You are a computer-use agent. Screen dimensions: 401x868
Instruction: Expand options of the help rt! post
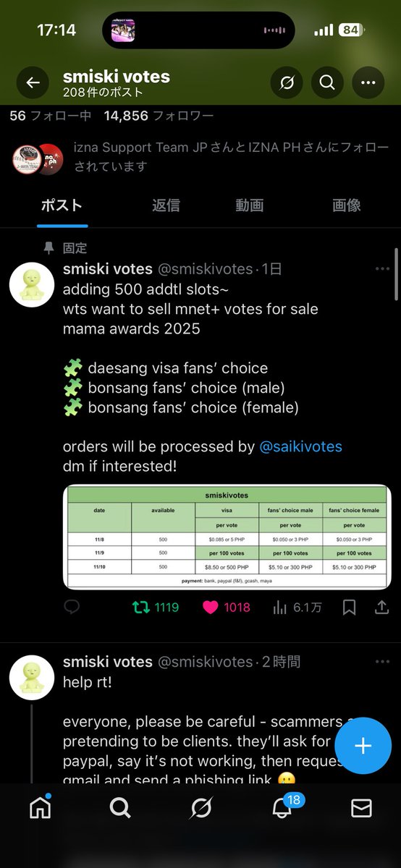click(382, 662)
